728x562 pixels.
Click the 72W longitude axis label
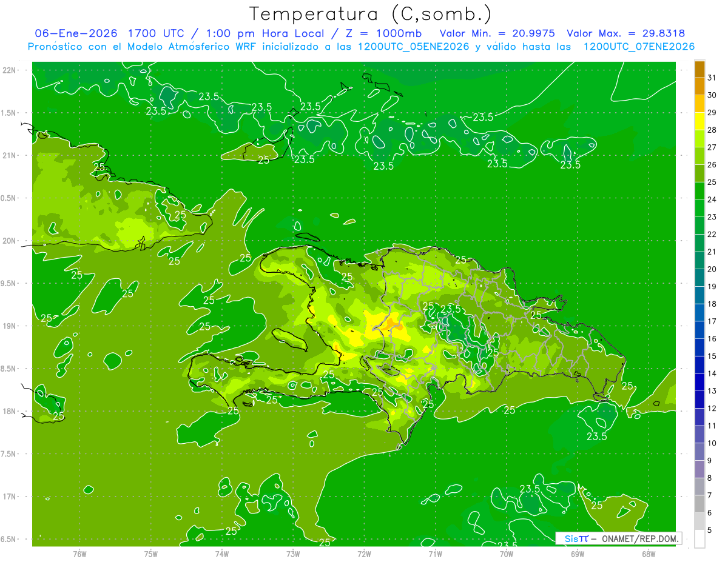[364, 554]
